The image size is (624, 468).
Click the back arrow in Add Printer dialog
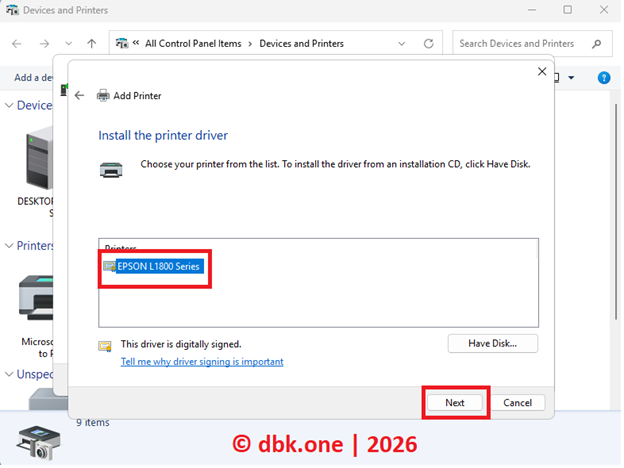point(80,96)
